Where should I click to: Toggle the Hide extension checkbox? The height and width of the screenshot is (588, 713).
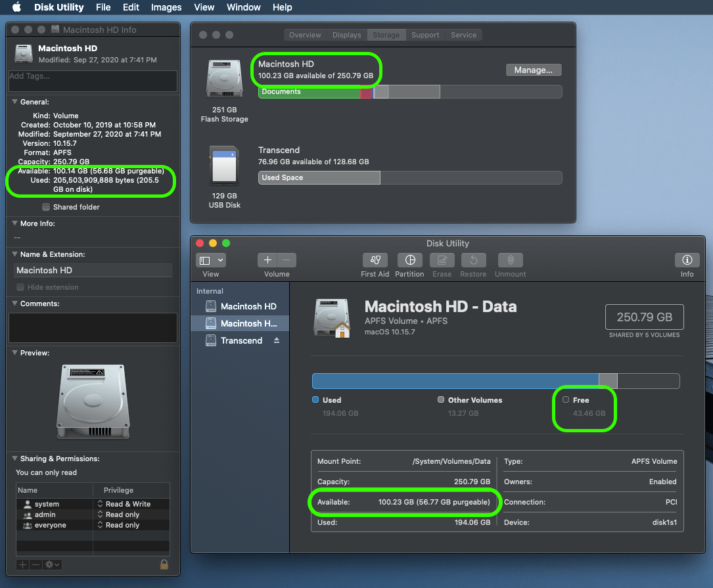click(x=20, y=287)
